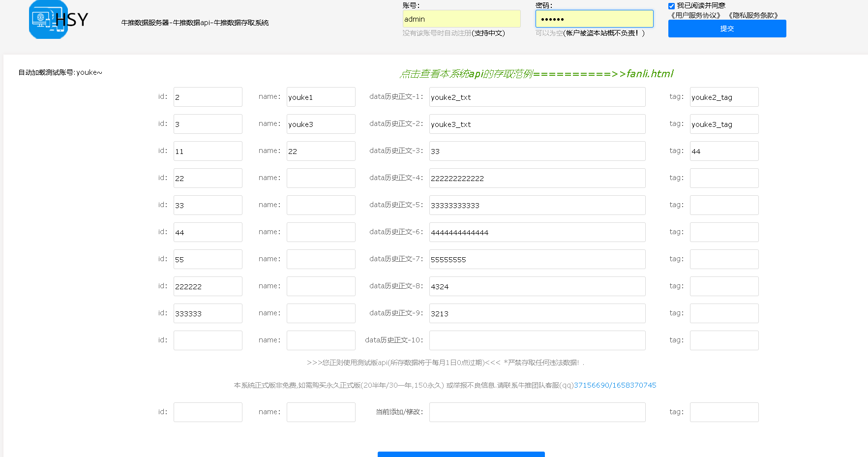Focus the 账号 field containing admin
The image size is (868, 457).
pyautogui.click(x=461, y=19)
